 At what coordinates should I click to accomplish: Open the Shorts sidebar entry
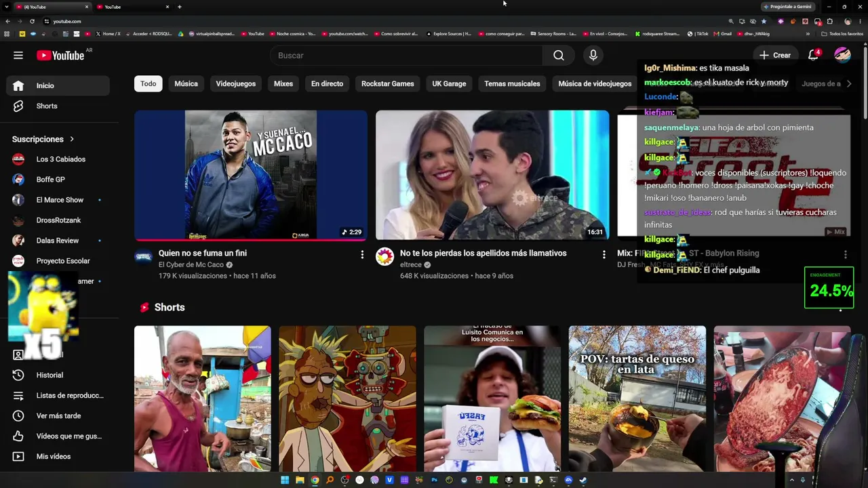pos(58,106)
